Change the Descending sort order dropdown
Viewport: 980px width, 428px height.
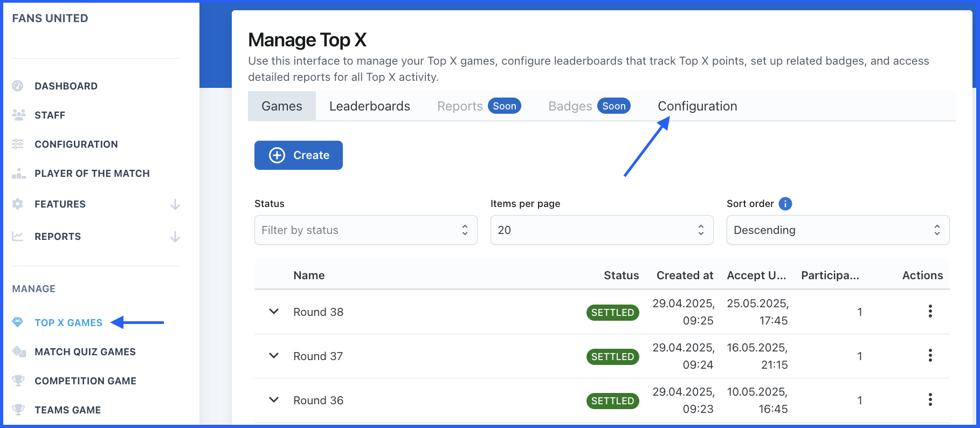(838, 230)
